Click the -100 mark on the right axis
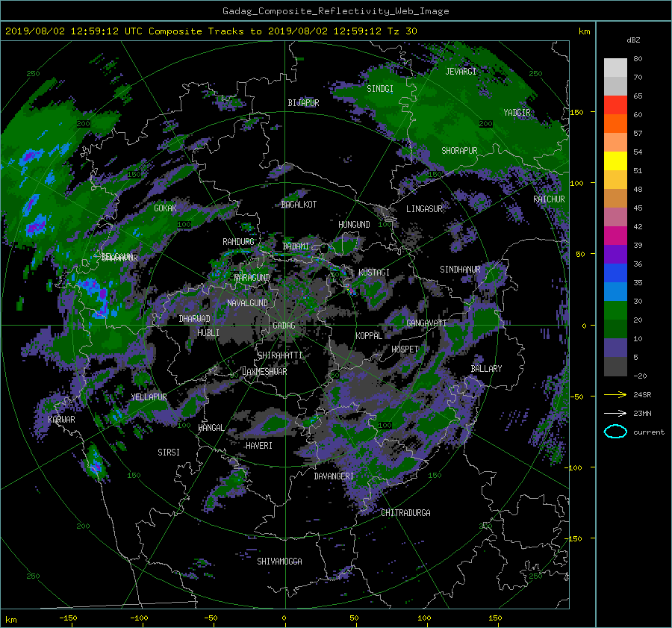The width and height of the screenshot is (672, 628). [x=575, y=467]
